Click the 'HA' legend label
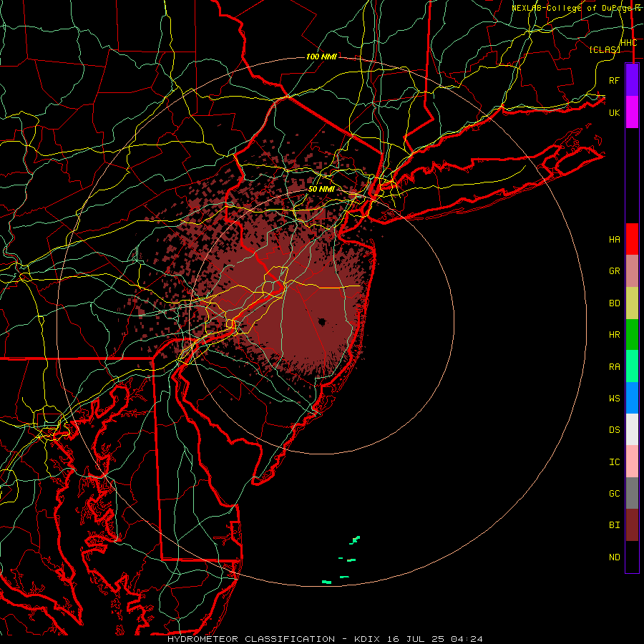644x644 pixels. (615, 240)
